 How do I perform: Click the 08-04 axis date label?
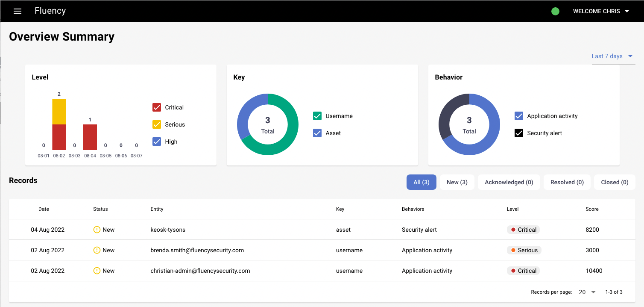click(90, 156)
